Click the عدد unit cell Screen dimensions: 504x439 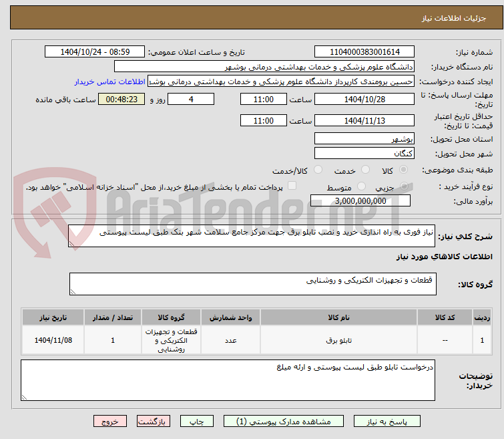[x=231, y=340]
